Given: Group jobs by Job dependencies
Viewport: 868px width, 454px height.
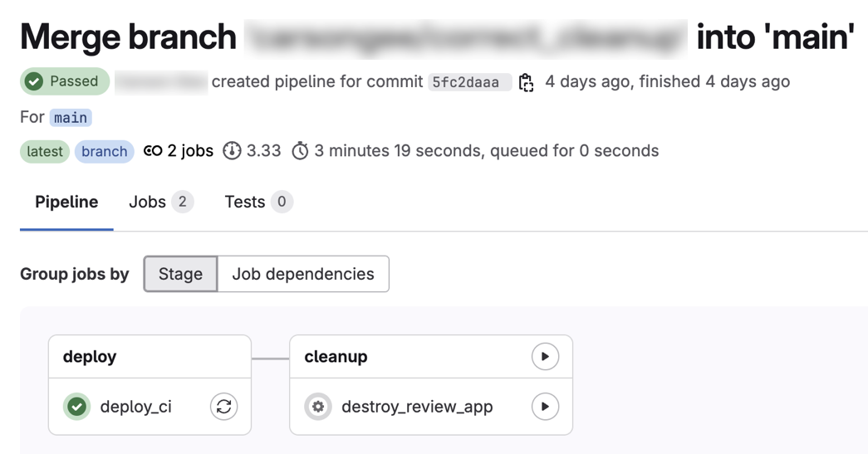Looking at the screenshot, I should coord(303,274).
